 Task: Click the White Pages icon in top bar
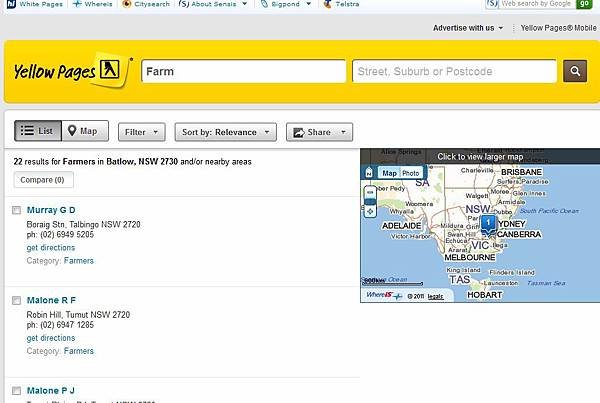[x=11, y=4]
